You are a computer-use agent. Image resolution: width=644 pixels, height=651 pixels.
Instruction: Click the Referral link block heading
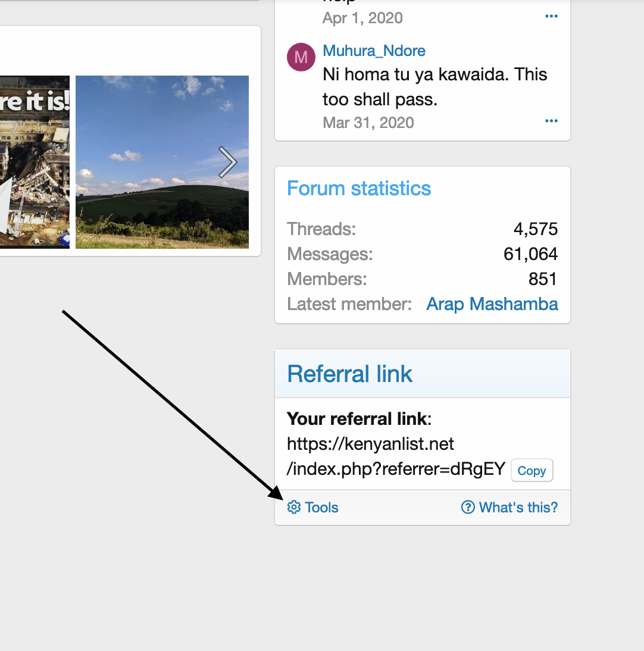[x=350, y=374]
